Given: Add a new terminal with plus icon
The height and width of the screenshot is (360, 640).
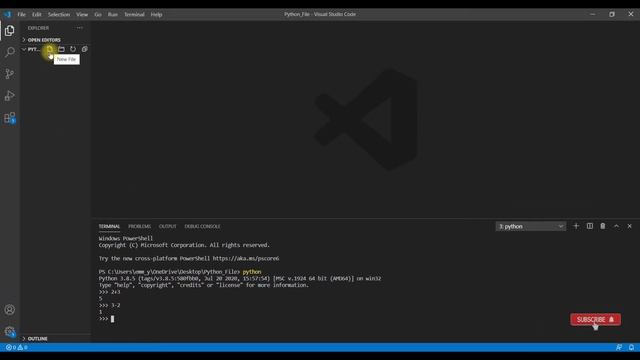Looking at the screenshot, I should coord(576,226).
